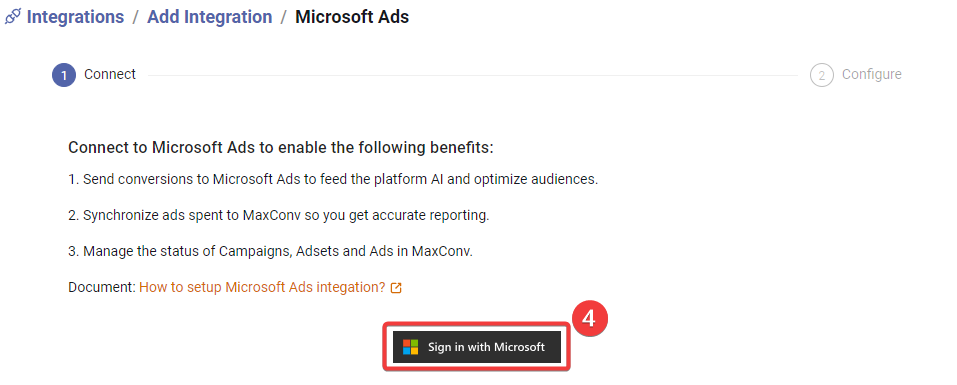Sign in with Microsoft button
The width and height of the screenshot is (957, 385).
pos(477,347)
